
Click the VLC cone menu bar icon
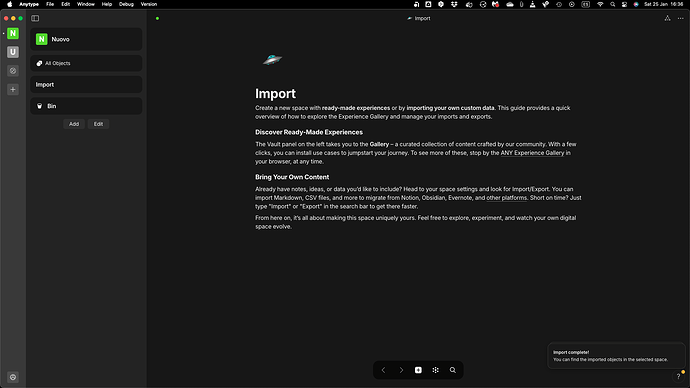pos(532,4)
